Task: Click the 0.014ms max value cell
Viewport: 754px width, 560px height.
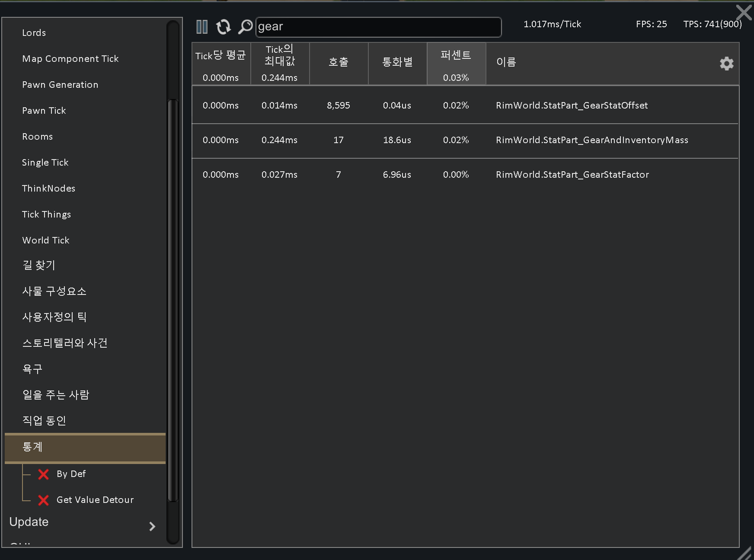Action: 279,106
